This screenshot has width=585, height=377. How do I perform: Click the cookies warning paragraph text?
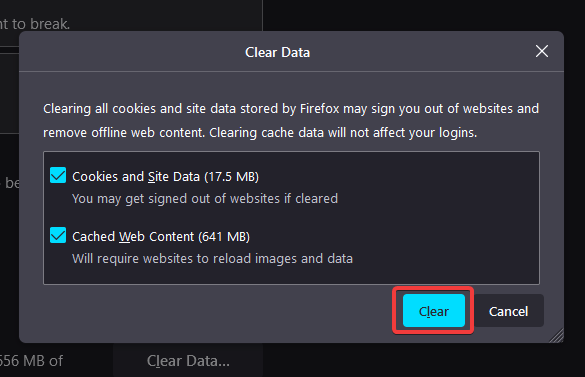pos(291,121)
